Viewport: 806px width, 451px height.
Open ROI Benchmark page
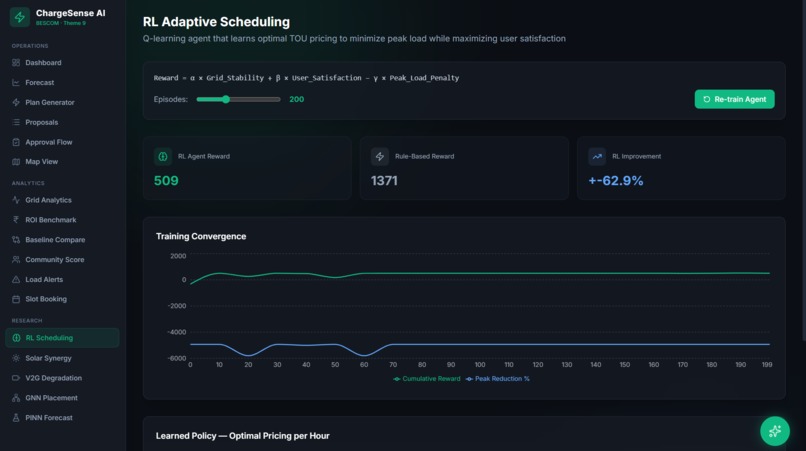(62, 220)
